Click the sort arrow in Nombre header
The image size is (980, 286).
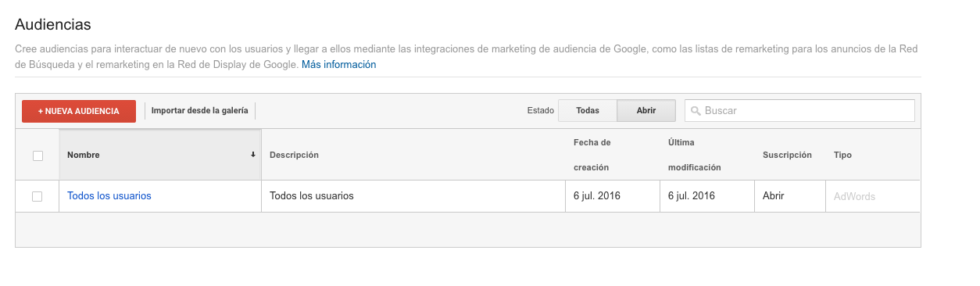(x=253, y=155)
